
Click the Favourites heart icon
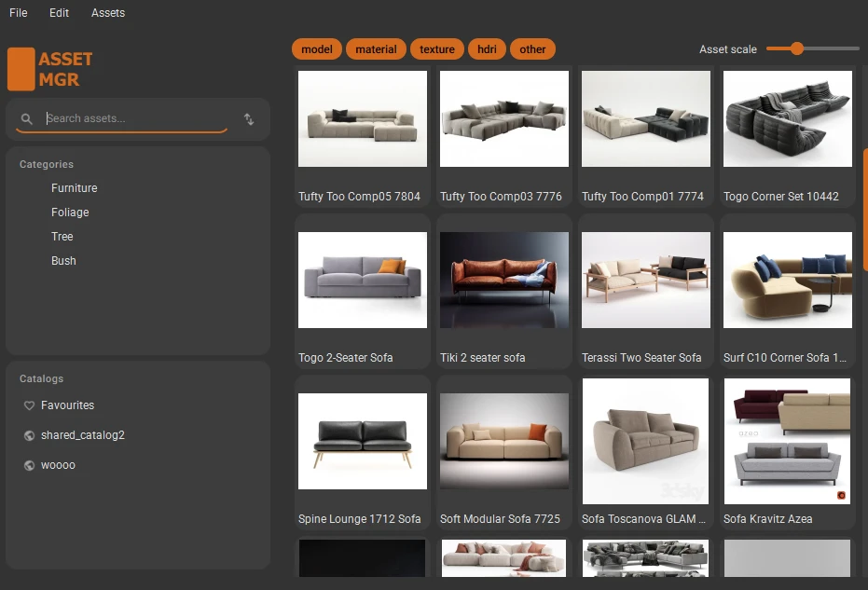[x=29, y=405]
